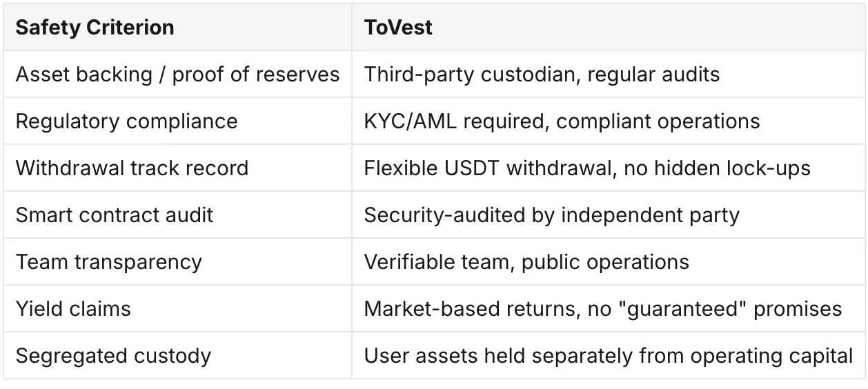This screenshot has width=868, height=389.
Task: Click the User assets held separately cell
Action: tap(607, 355)
